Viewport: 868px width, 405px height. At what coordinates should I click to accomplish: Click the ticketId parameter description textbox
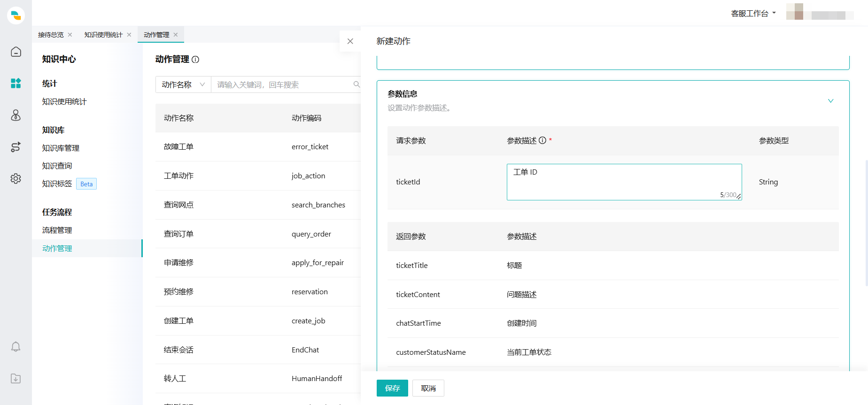click(624, 182)
